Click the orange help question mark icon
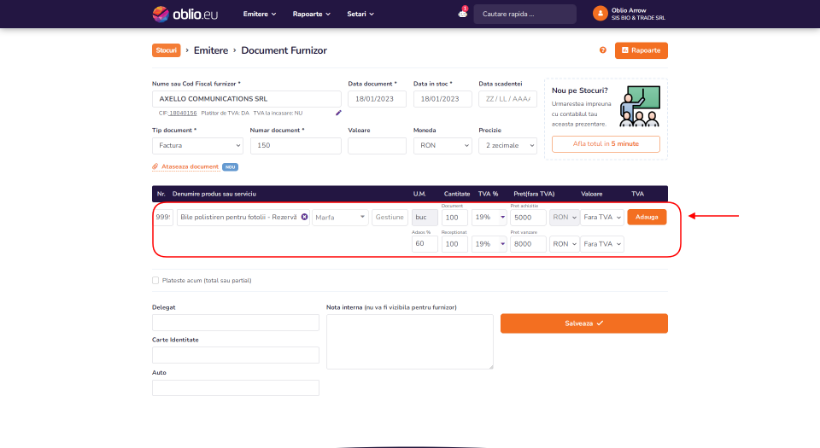Viewport: 820px width, 448px height. pyautogui.click(x=603, y=50)
